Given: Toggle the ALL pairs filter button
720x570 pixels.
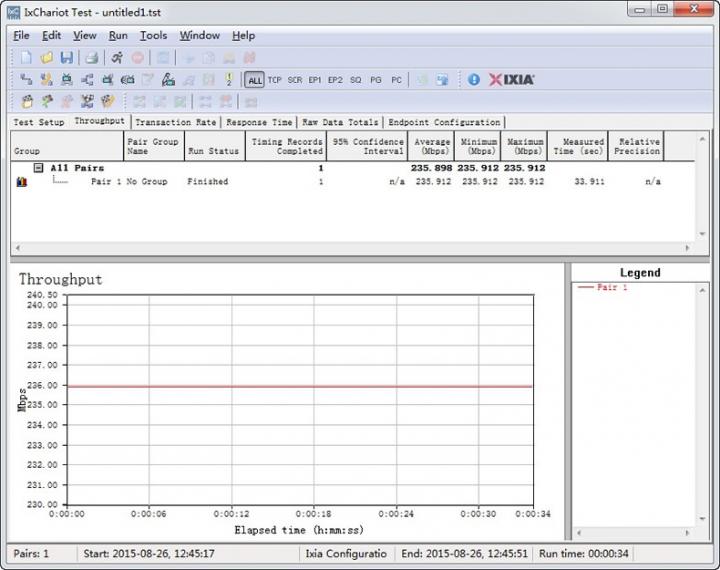Looking at the screenshot, I should click(254, 80).
